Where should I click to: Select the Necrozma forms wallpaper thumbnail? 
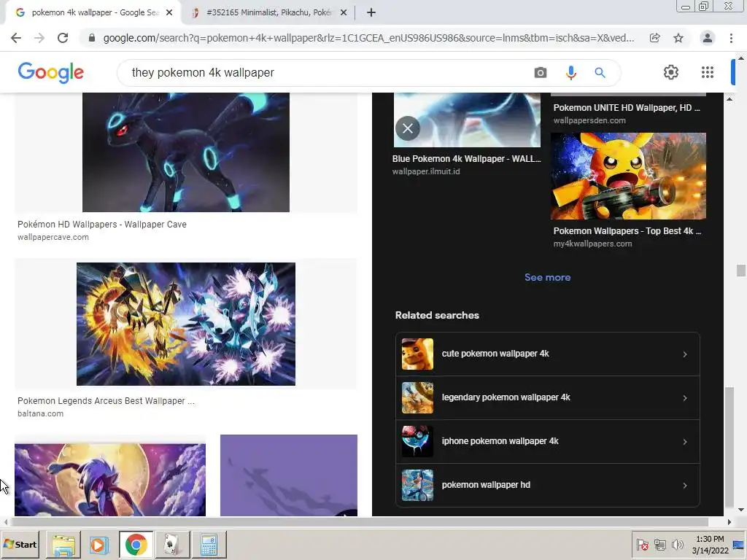(x=186, y=324)
